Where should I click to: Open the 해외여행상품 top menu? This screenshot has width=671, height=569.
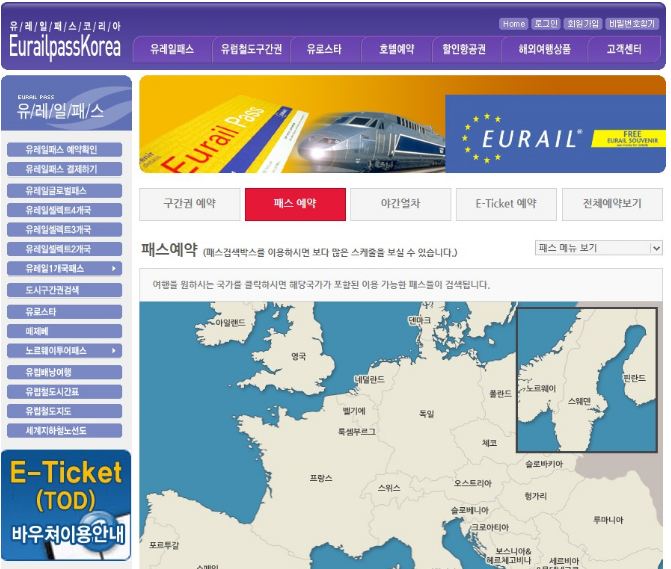[x=544, y=49]
